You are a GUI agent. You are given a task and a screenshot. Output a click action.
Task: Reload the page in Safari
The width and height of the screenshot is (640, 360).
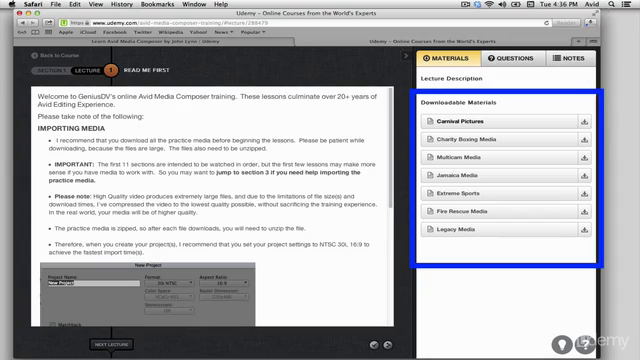(546, 23)
